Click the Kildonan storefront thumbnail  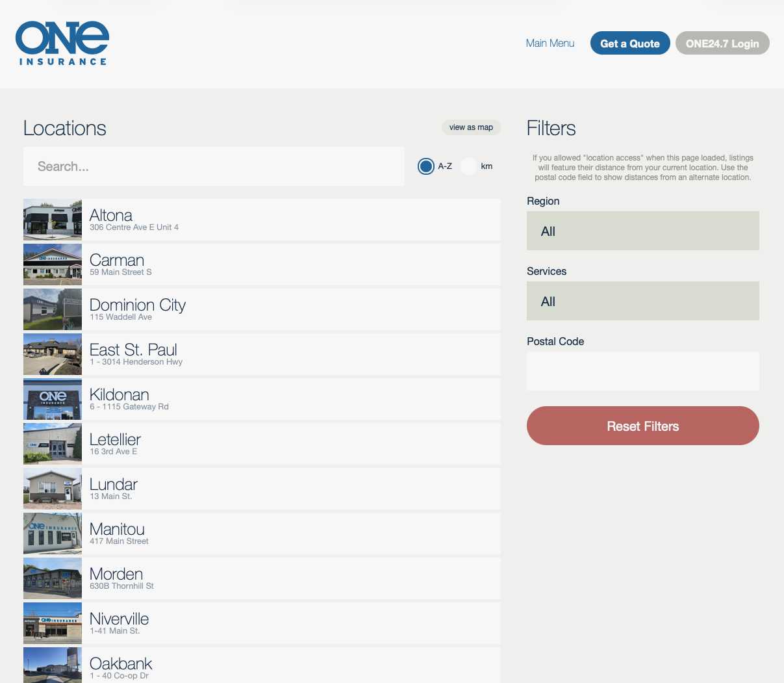[52, 399]
